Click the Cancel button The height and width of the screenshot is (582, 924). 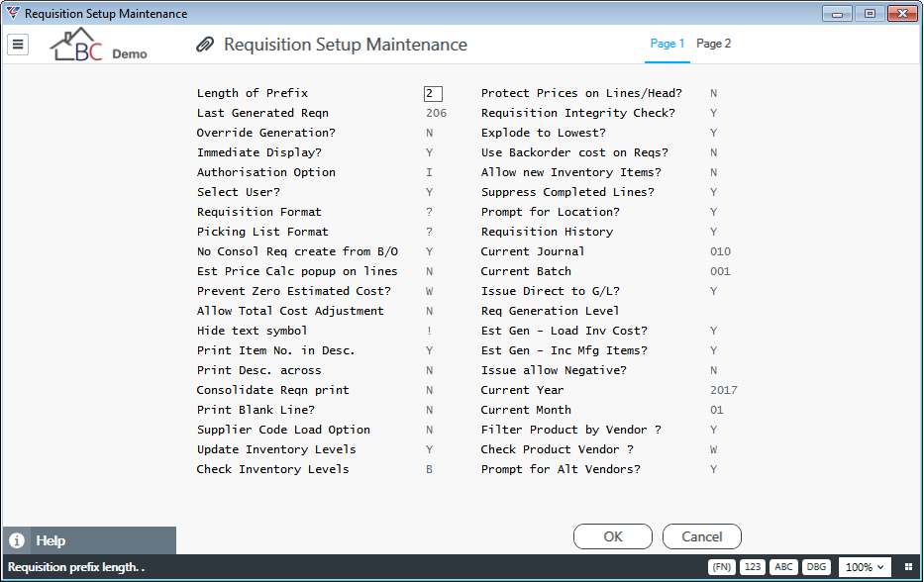(702, 536)
